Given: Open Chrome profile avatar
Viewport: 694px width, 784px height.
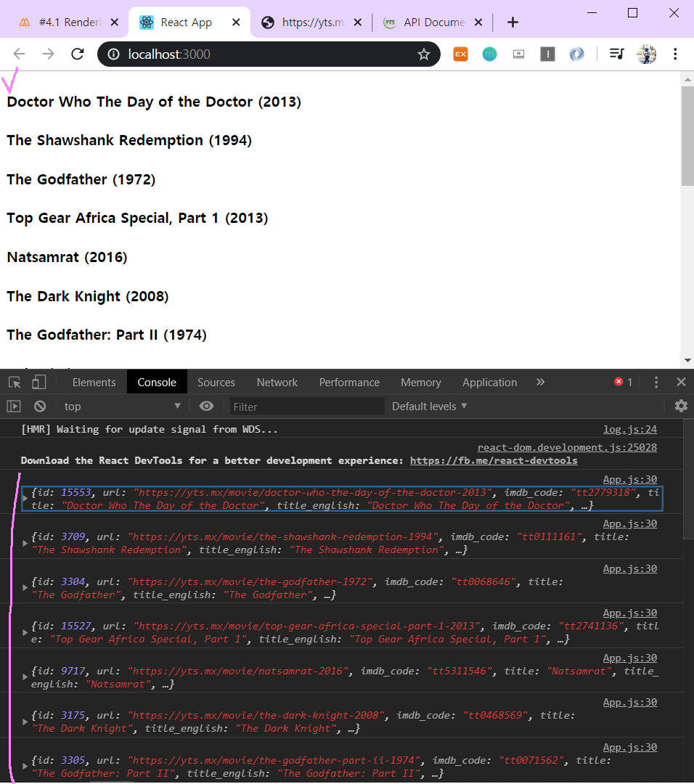Looking at the screenshot, I should 647,54.
